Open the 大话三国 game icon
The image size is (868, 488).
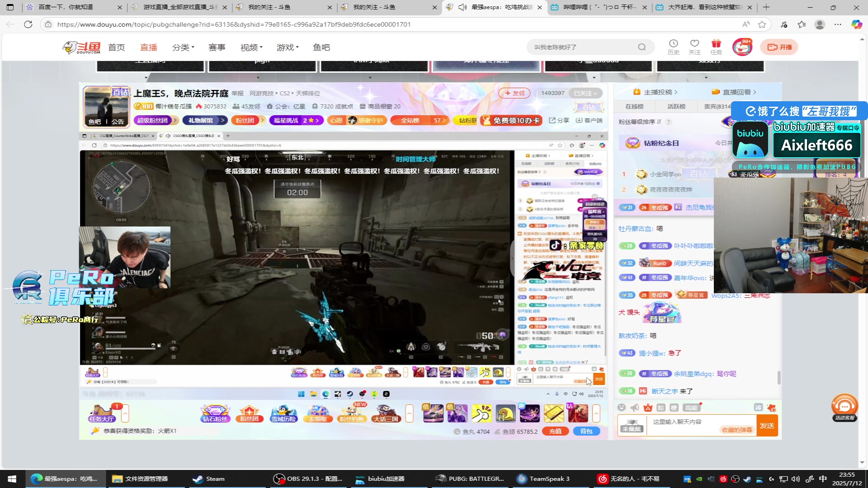point(386,413)
